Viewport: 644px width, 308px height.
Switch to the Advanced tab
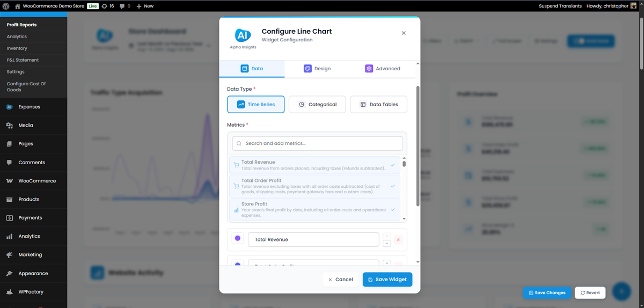(383, 69)
